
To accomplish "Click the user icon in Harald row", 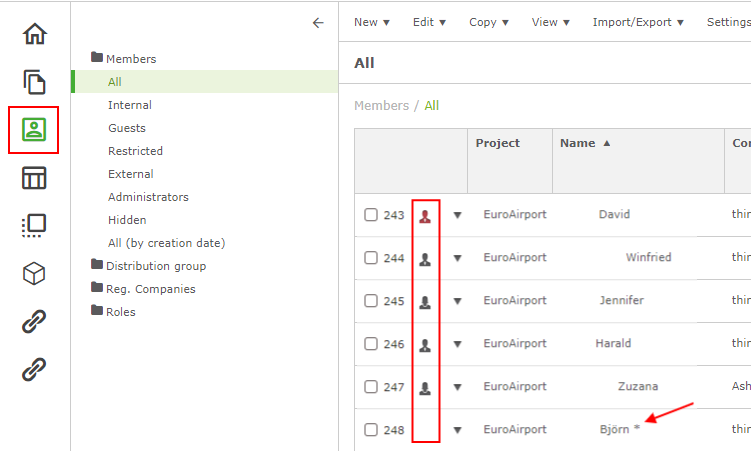I will click(425, 345).
